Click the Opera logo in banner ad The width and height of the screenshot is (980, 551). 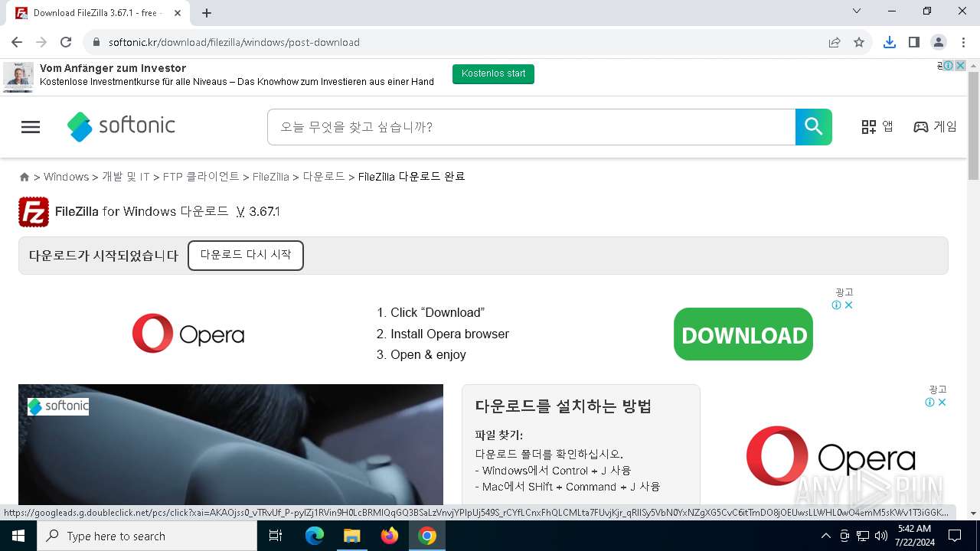188,334
